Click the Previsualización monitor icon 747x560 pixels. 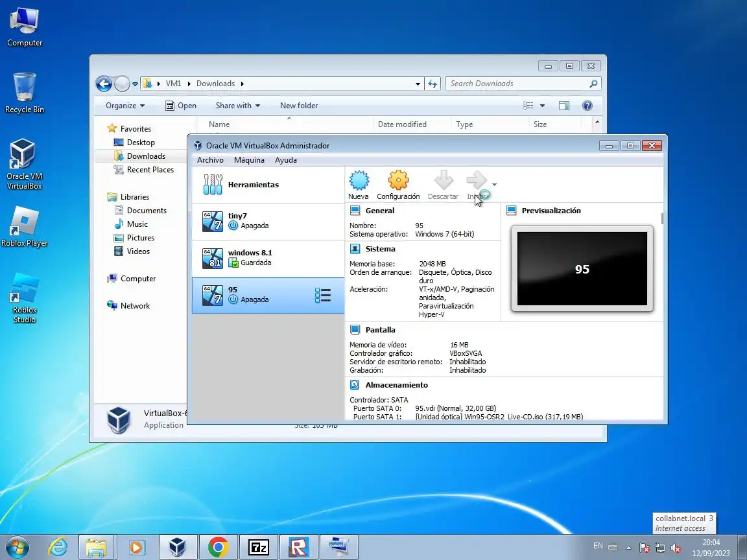pos(511,211)
